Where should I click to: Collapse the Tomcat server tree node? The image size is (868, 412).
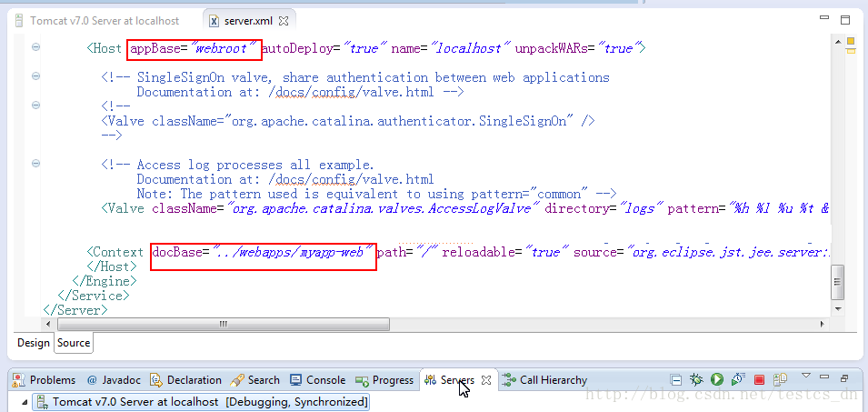click(24, 403)
